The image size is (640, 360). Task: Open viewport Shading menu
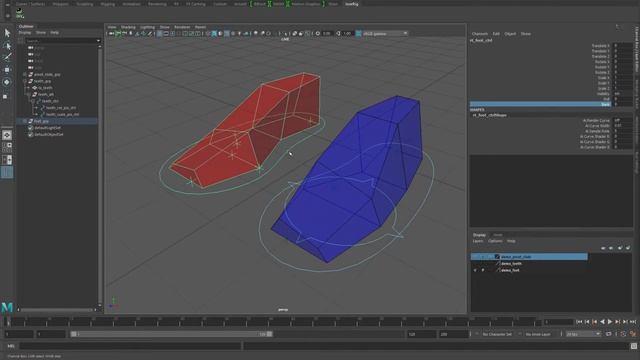(x=128, y=27)
